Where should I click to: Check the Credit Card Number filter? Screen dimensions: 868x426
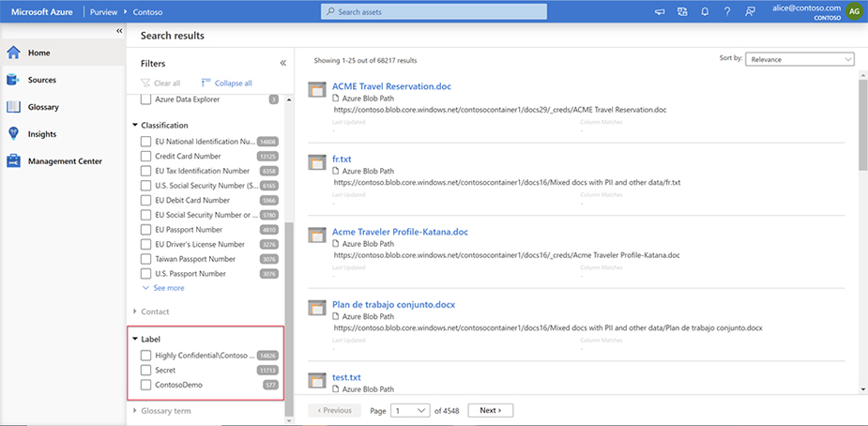point(145,156)
